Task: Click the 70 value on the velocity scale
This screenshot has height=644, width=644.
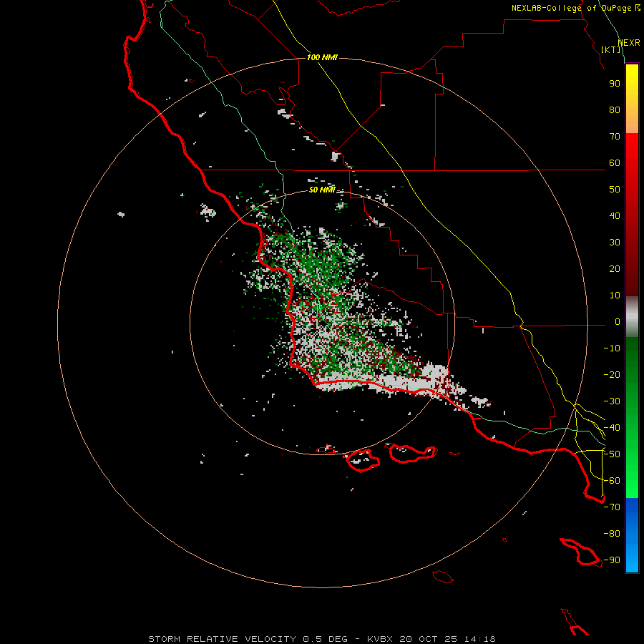Action: (615, 137)
